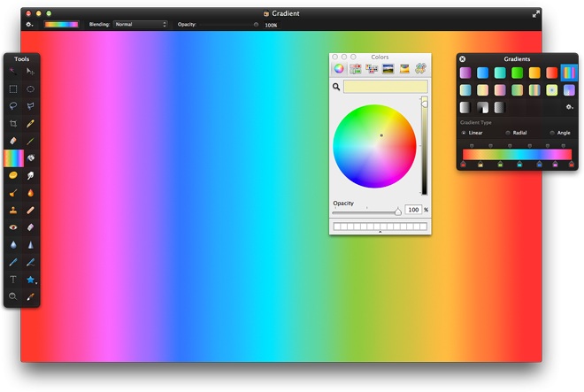Open the Blending mode dropdown
Screen dimensions: 584x392
click(140, 25)
